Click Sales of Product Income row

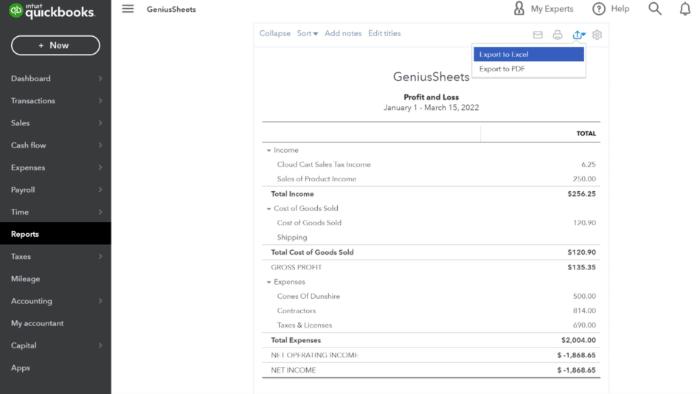click(431, 179)
